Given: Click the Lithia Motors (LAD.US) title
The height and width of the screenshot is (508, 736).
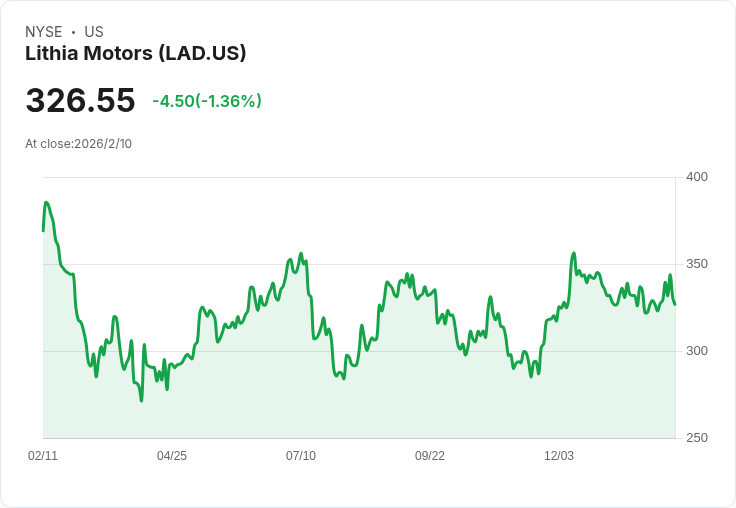Looking at the screenshot, I should coord(135,53).
